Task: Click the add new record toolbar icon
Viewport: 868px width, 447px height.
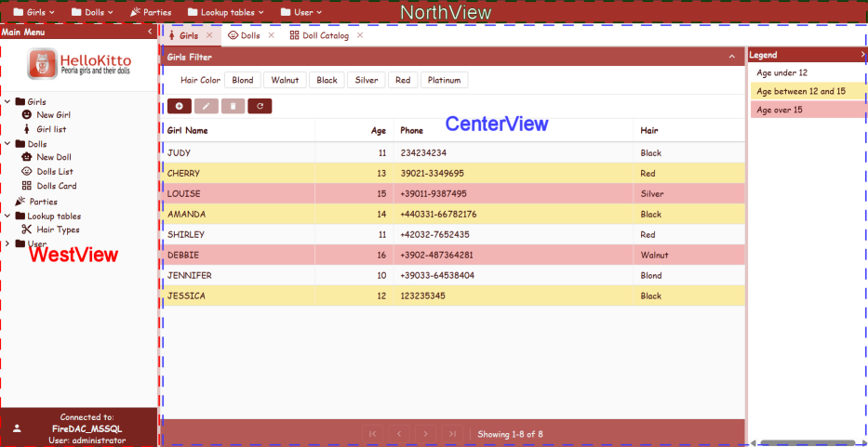Action: 178,106
